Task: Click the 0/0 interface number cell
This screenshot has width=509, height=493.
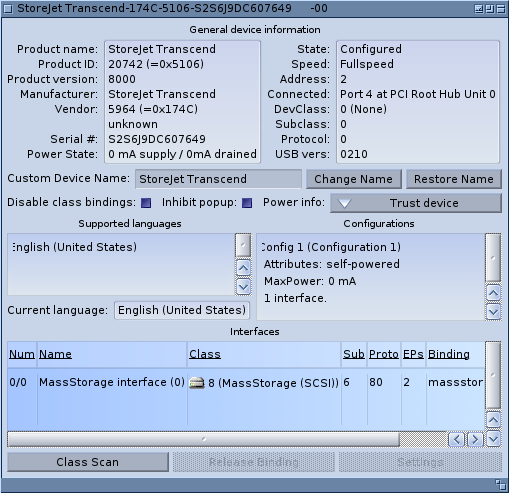Action: click(18, 382)
